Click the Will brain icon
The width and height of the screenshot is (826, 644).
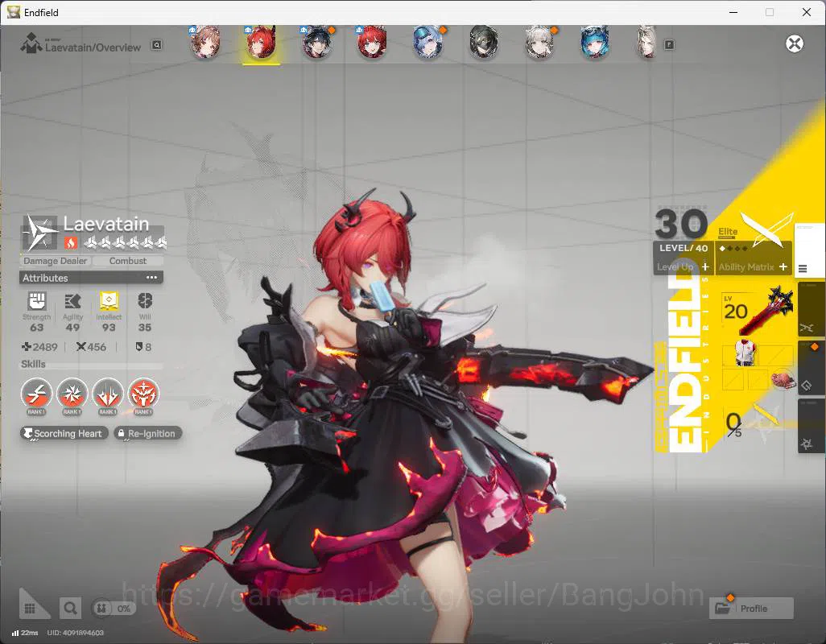point(145,301)
